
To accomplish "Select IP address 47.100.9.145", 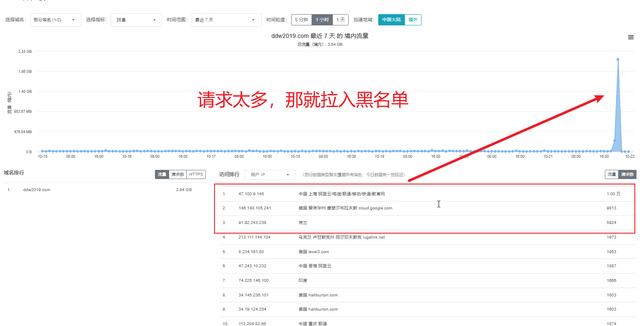I will pyautogui.click(x=251, y=194).
